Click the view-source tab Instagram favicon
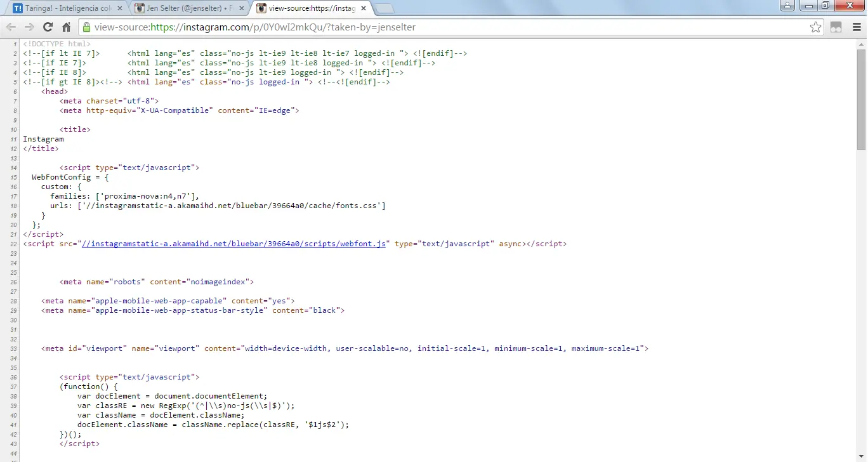The width and height of the screenshot is (868, 462). (x=261, y=9)
